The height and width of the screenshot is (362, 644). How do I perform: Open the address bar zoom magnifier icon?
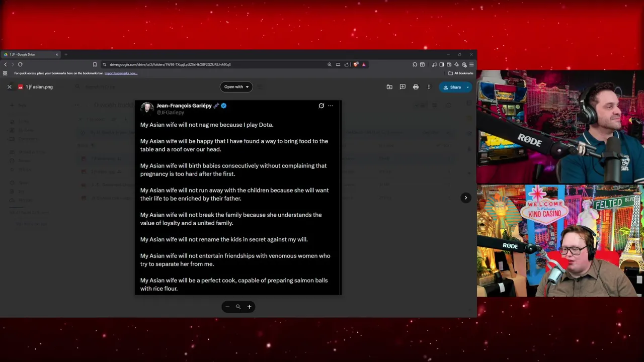coord(330,64)
